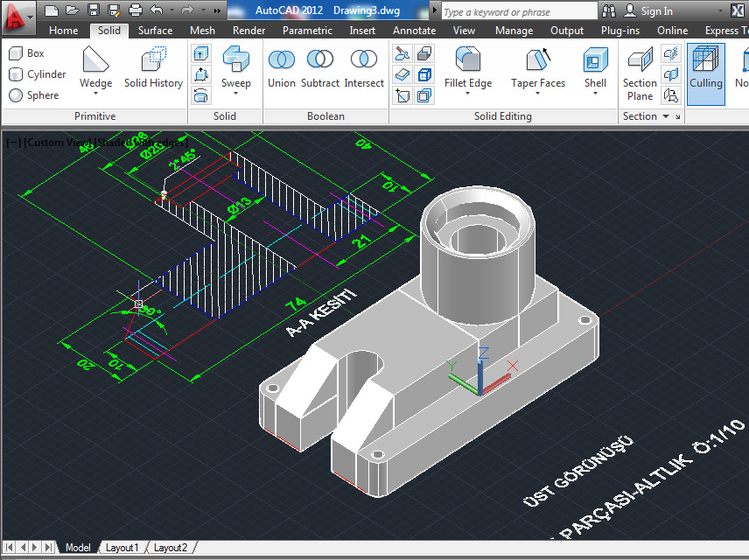Choose the Intersect boolean tool
The image size is (749, 560).
click(x=364, y=67)
